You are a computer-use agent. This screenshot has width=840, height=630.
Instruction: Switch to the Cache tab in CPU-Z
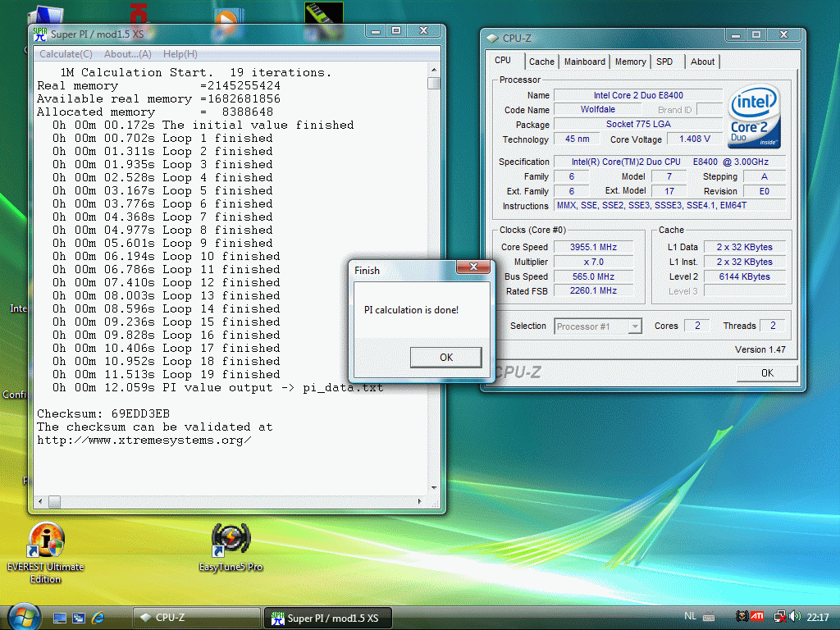tap(541, 62)
